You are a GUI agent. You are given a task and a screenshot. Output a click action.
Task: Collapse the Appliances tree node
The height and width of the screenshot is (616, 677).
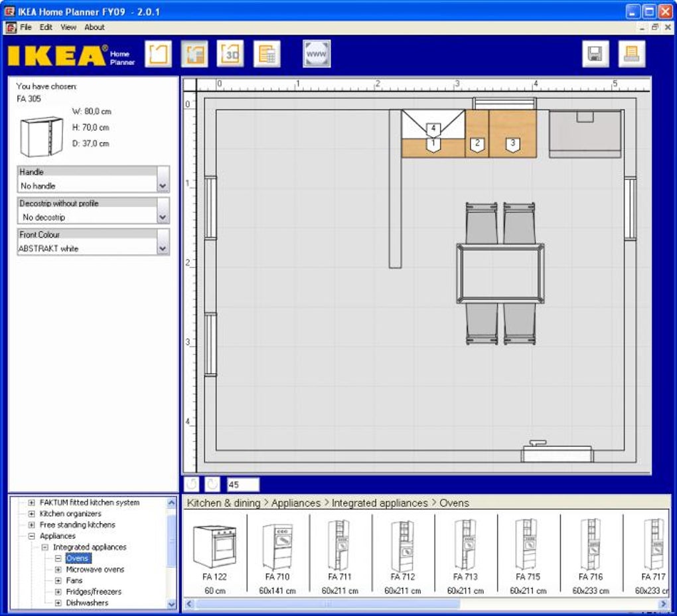[x=31, y=536]
